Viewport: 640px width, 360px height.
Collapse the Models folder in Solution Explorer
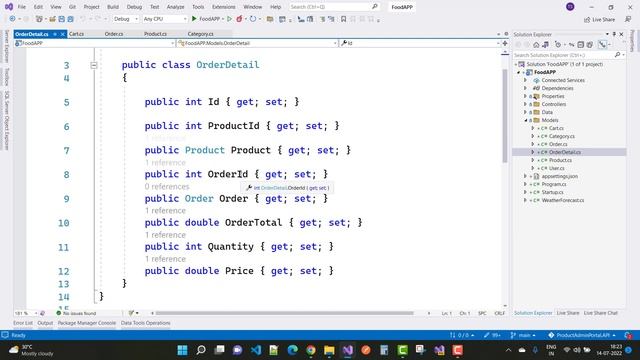(x=526, y=120)
